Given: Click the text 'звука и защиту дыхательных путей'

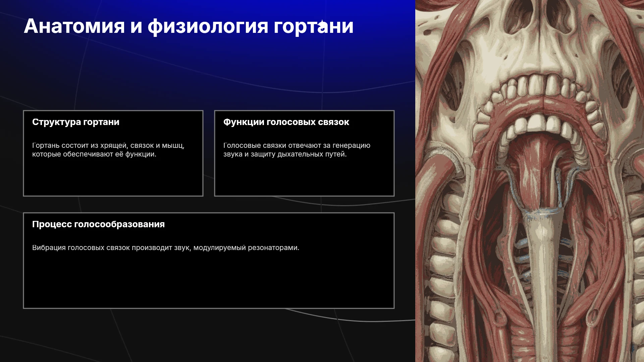Looking at the screenshot, I should 285,154.
